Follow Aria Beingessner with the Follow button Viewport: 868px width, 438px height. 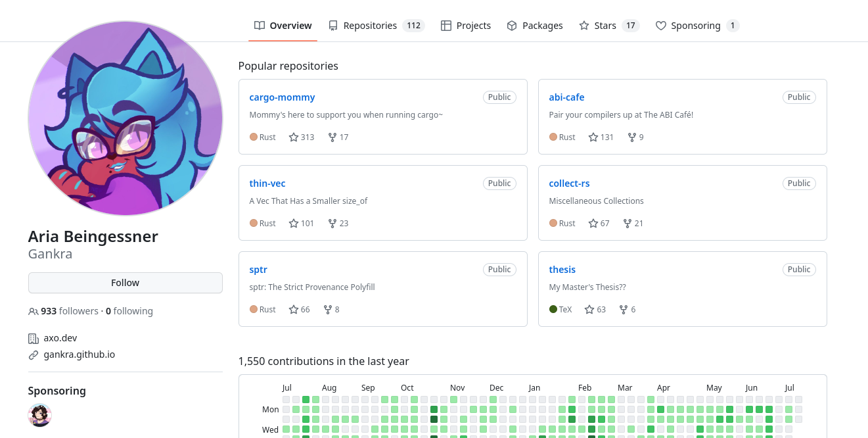click(x=125, y=283)
